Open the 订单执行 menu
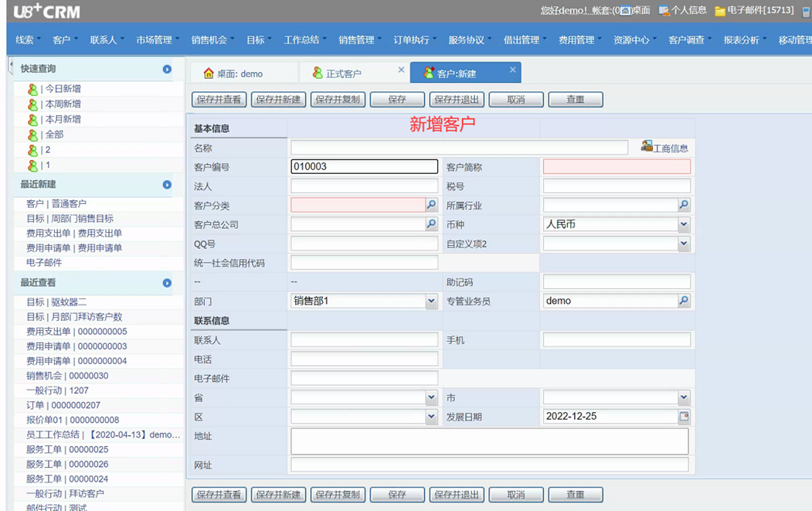Screen dimensions: 812x511 [415, 40]
